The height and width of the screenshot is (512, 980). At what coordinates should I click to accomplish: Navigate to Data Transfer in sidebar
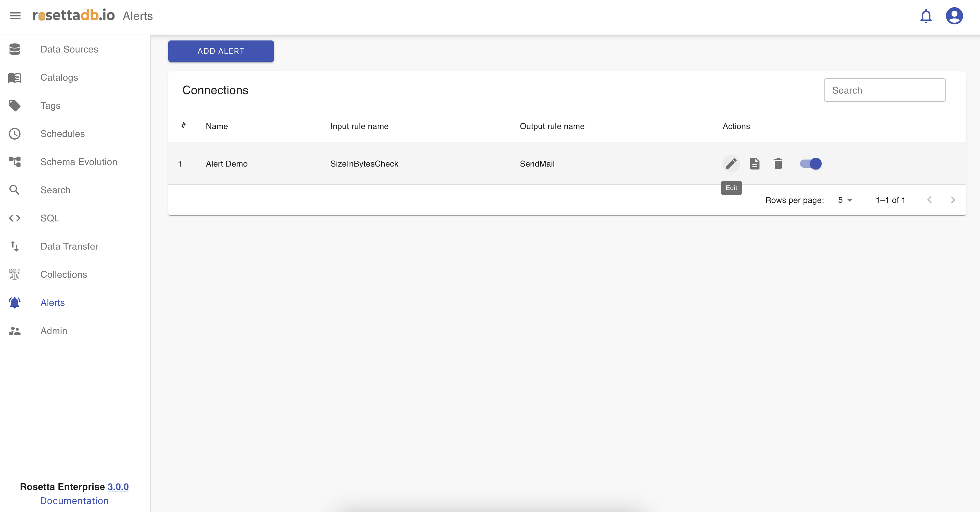click(69, 246)
